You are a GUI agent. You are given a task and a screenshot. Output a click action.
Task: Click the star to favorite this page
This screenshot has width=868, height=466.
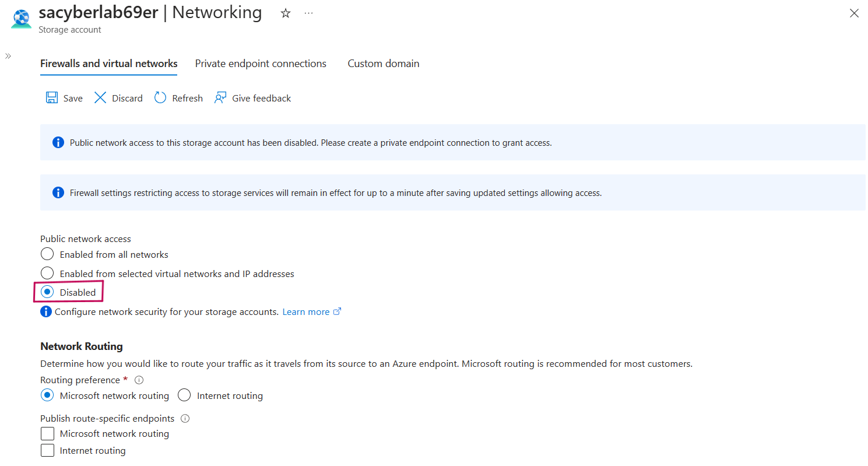point(285,12)
